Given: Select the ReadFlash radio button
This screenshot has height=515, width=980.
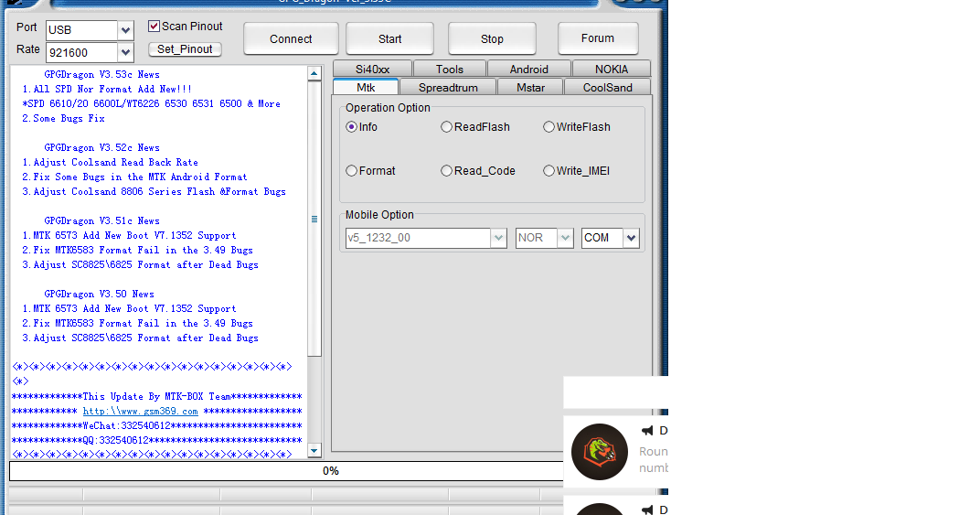Looking at the screenshot, I should (x=446, y=127).
